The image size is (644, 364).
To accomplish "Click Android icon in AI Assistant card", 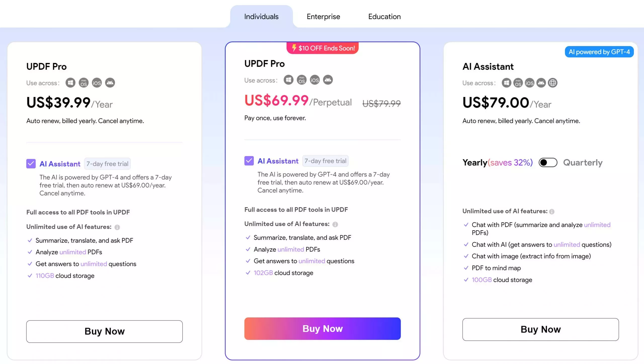I will tap(541, 83).
